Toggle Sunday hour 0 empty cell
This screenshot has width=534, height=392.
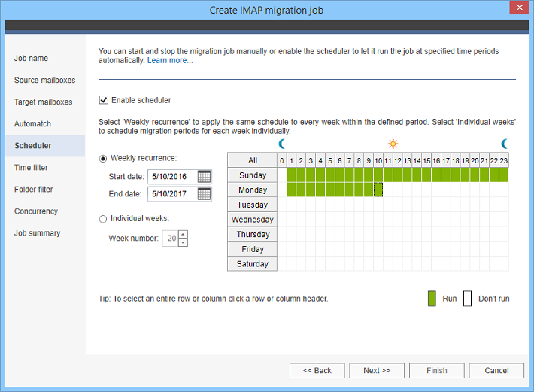coord(281,175)
